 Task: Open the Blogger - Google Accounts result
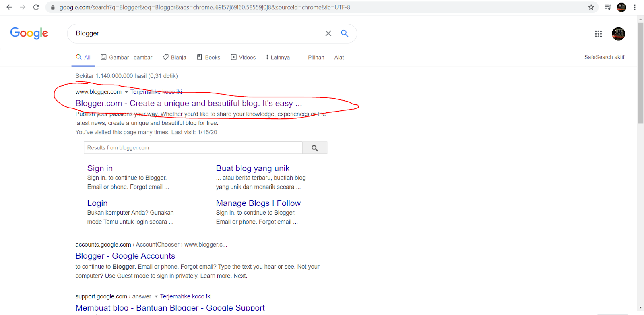pos(125,256)
